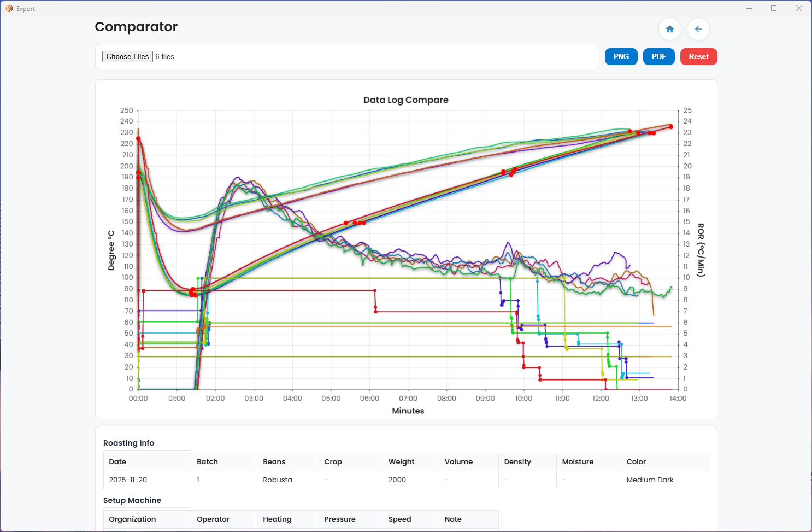The image size is (812, 532).
Task: Go back using the left arrow icon
Action: tap(698, 29)
